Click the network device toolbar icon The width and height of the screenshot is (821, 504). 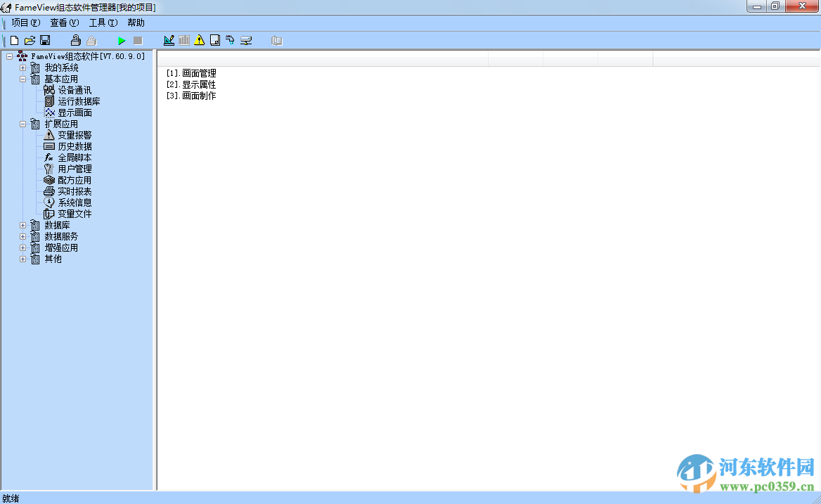click(245, 40)
